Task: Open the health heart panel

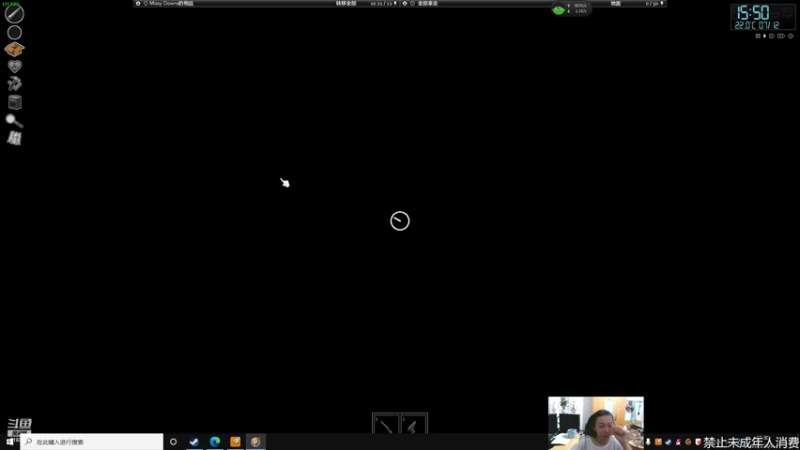Action: [x=14, y=66]
